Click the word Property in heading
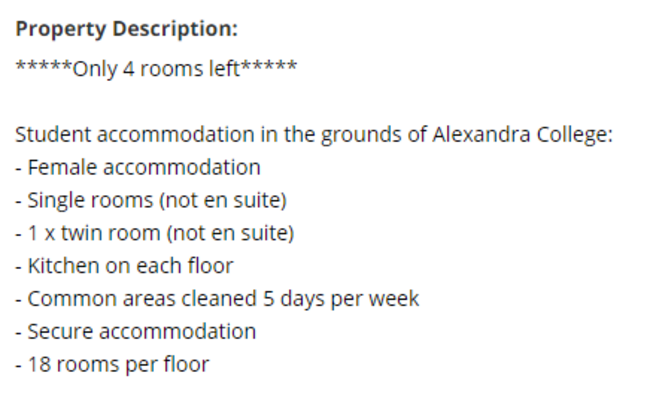Image resolution: width=650 pixels, height=397 pixels. click(61, 29)
